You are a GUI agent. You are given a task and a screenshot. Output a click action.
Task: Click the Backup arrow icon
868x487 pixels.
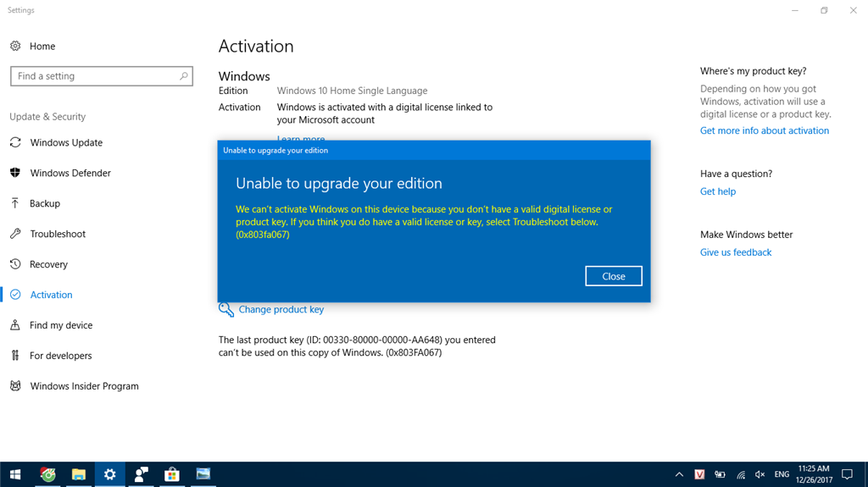pos(15,203)
